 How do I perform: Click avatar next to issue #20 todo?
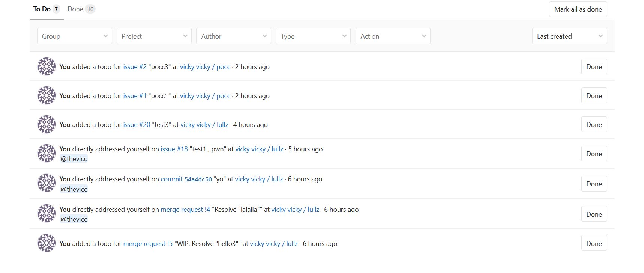click(47, 124)
